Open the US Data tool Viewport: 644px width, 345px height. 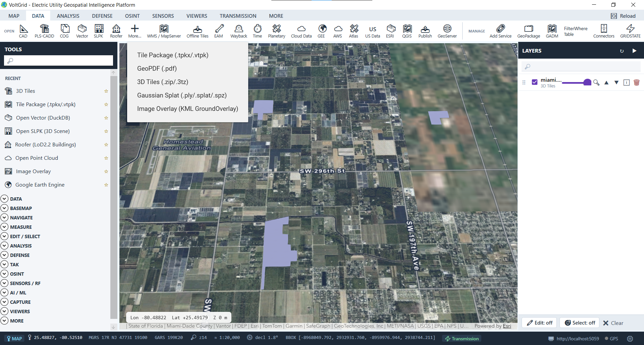pos(373,31)
